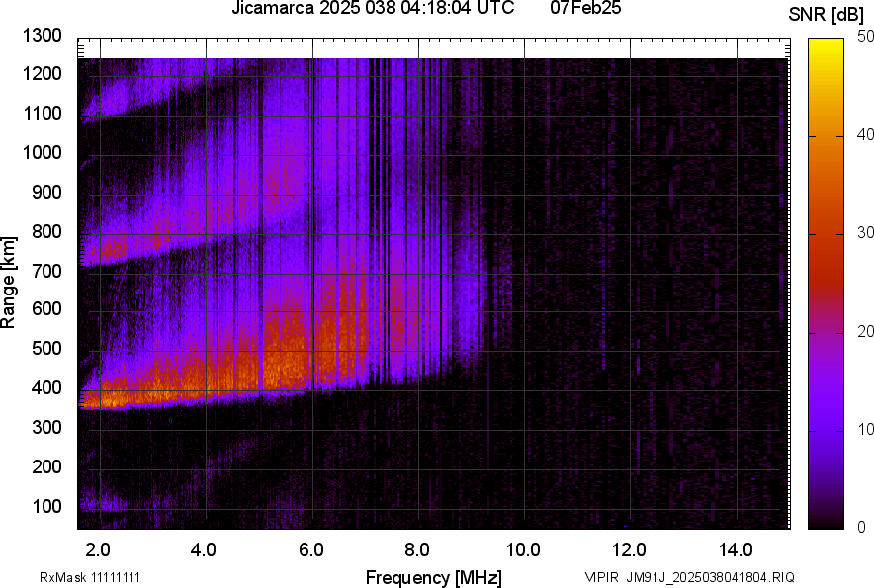Click the Jicamarca timestamp title text
The width and height of the screenshot is (874, 588).
[x=372, y=9]
